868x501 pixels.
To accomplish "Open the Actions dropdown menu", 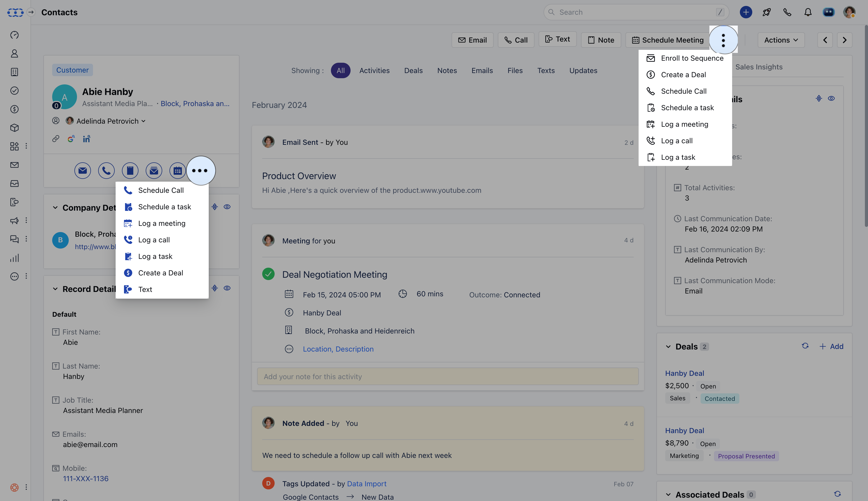I will [780, 40].
